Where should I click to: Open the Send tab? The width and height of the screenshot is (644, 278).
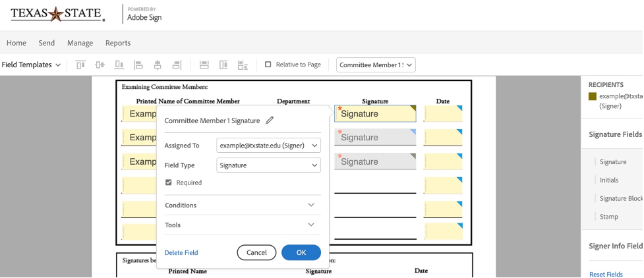click(46, 43)
